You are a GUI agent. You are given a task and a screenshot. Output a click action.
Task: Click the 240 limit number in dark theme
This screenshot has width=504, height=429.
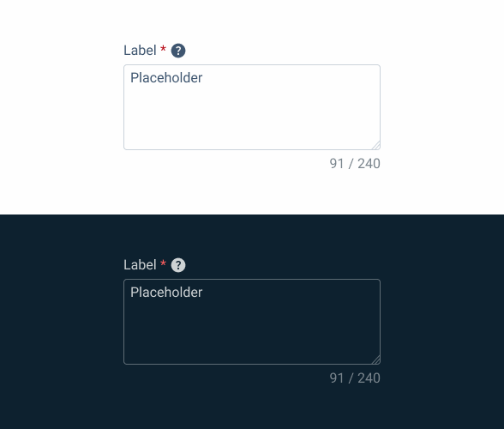coord(369,378)
